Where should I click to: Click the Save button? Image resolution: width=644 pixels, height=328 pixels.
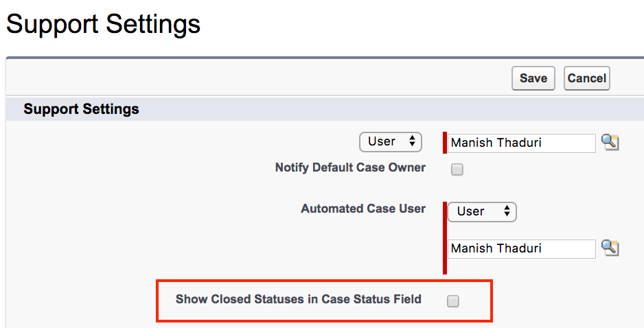(533, 78)
